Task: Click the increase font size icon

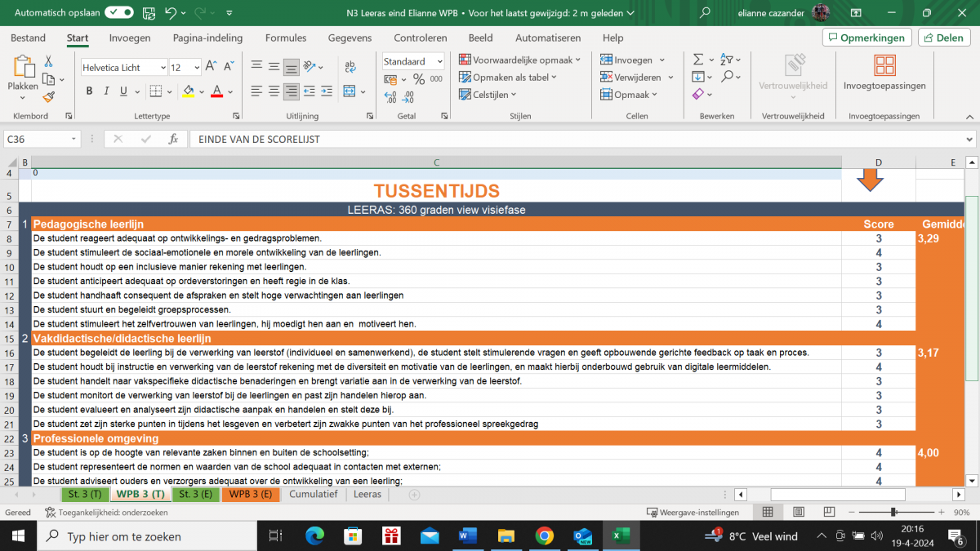Action: coord(211,67)
